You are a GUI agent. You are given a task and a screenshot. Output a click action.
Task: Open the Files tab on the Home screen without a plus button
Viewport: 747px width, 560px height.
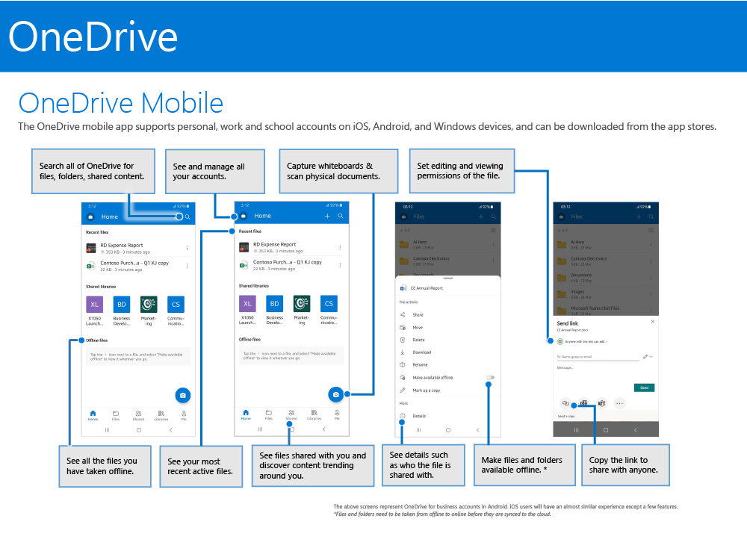click(x=116, y=416)
